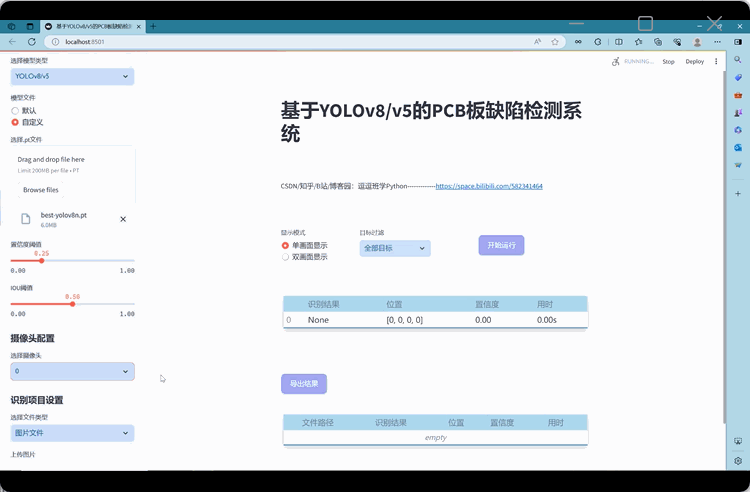Remove uploaded best-yolov8n.pt file
The height and width of the screenshot is (492, 750).
click(123, 219)
